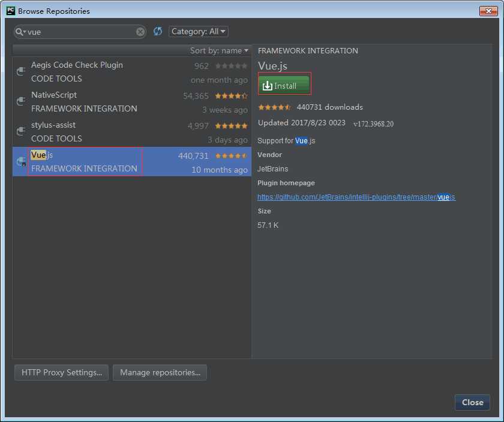Focus the plugin search field containing vue
504x422 pixels.
pyautogui.click(x=80, y=32)
